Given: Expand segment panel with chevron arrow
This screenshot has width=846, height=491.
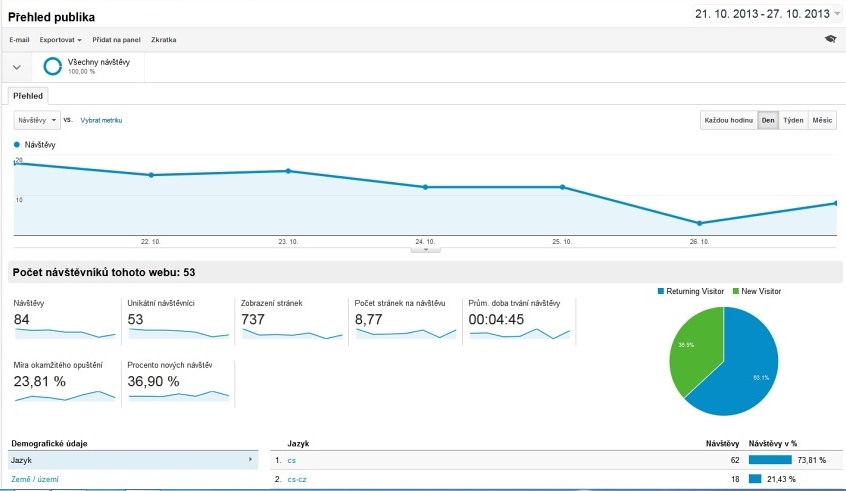Looking at the screenshot, I should pos(17,67).
